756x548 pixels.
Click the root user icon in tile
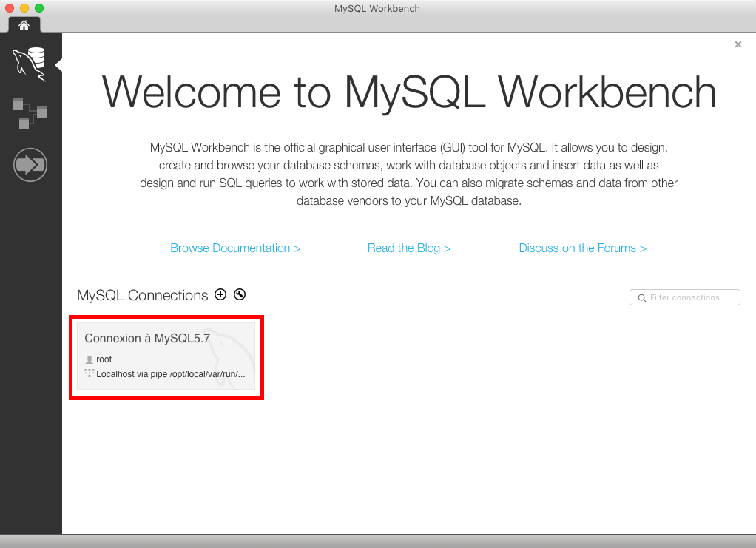90,359
